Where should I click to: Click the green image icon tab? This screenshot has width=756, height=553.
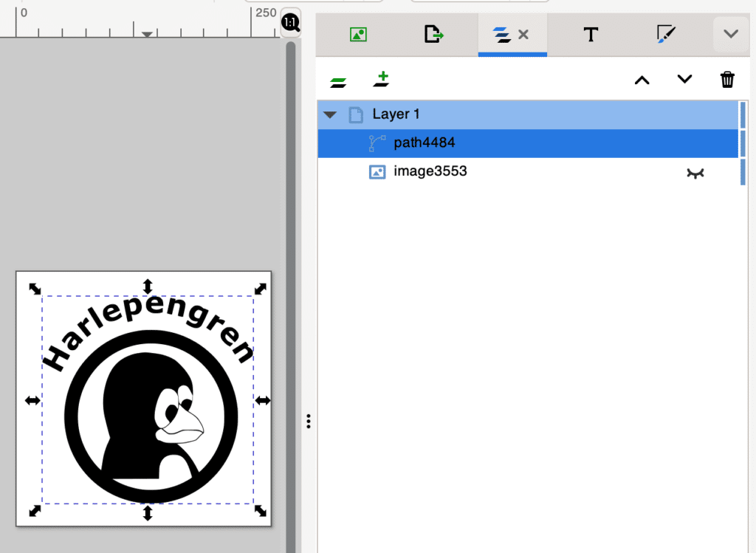(358, 34)
